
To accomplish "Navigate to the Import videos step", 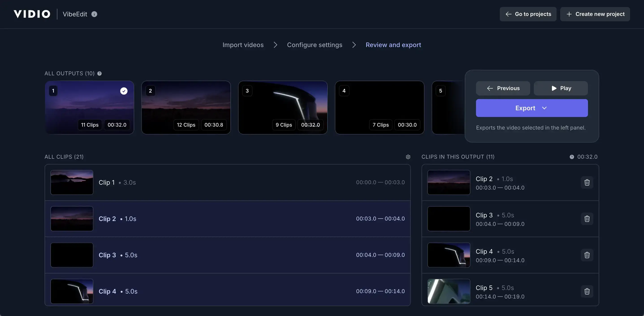I will pos(243,45).
